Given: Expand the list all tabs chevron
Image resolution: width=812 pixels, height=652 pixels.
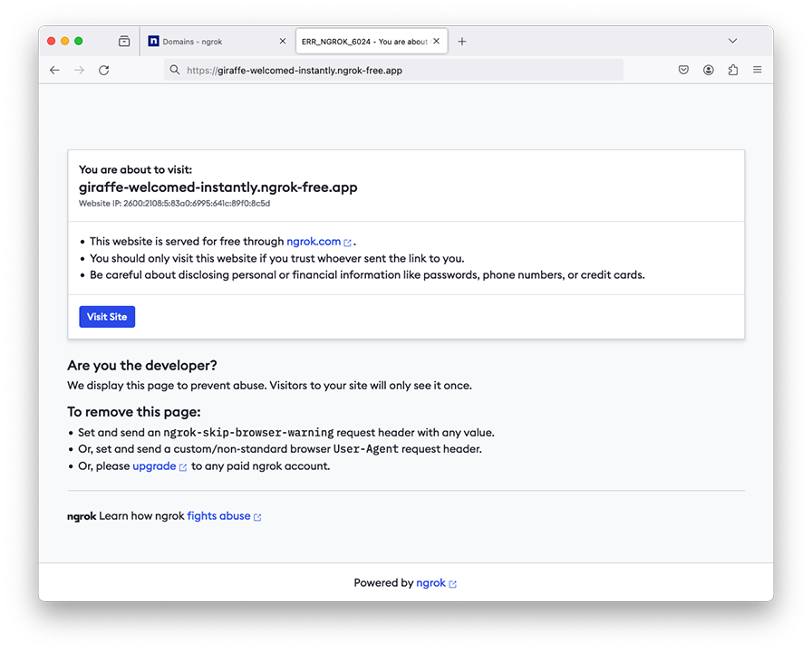Looking at the screenshot, I should click(x=733, y=41).
